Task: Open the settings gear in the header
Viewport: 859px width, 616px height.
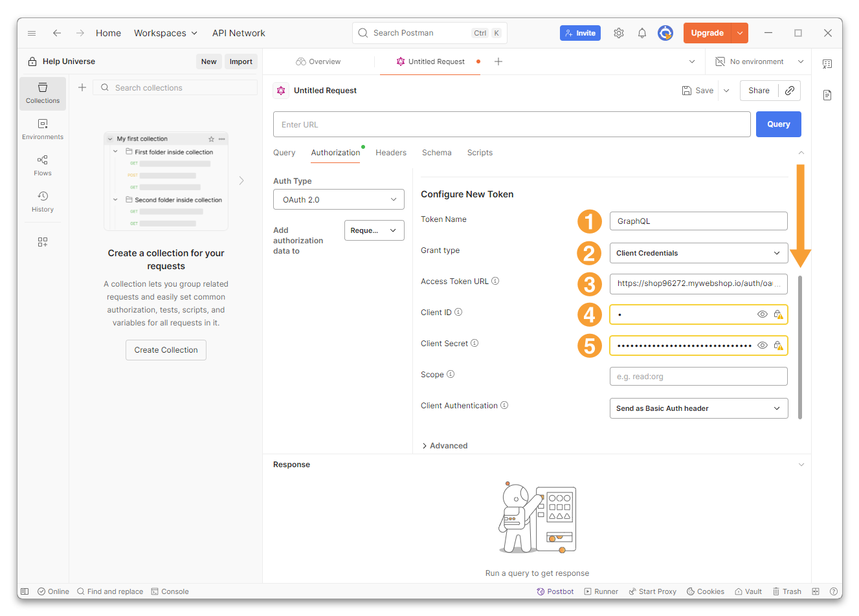Action: [619, 33]
